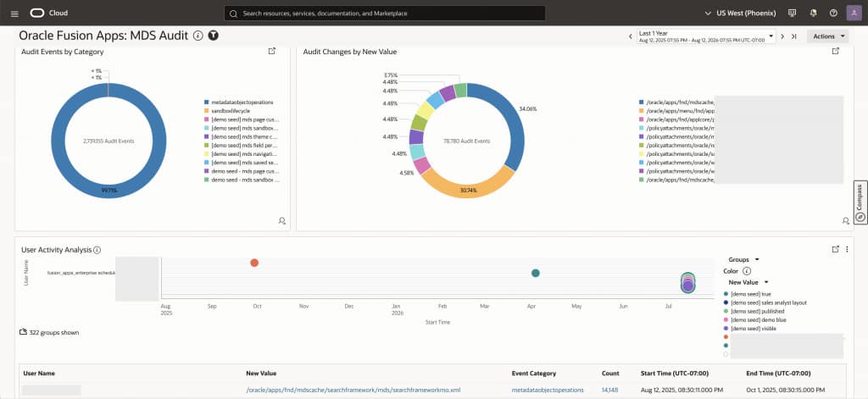868x399 pixels.
Task: Click the search resources and services input field
Action: 385,14
